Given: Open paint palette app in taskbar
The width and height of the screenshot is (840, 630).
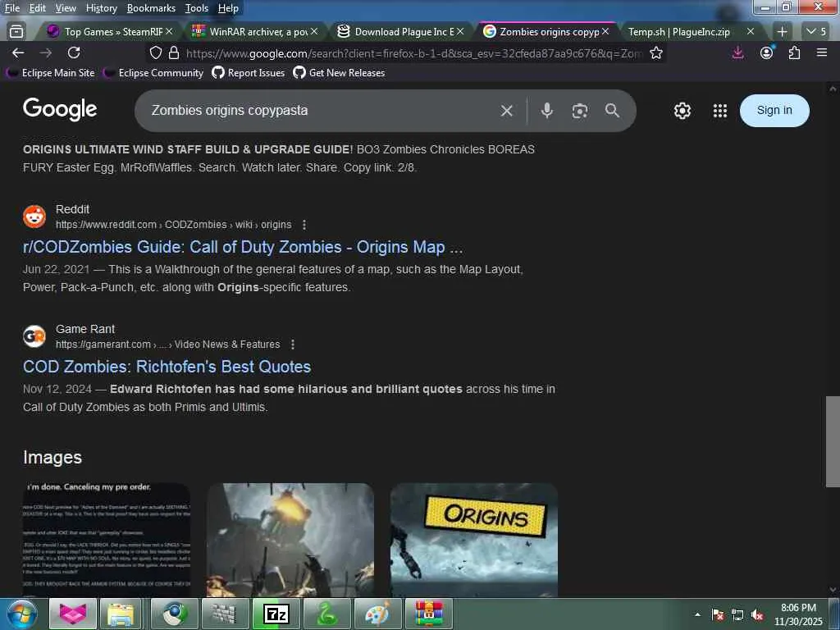Looking at the screenshot, I should 377,614.
